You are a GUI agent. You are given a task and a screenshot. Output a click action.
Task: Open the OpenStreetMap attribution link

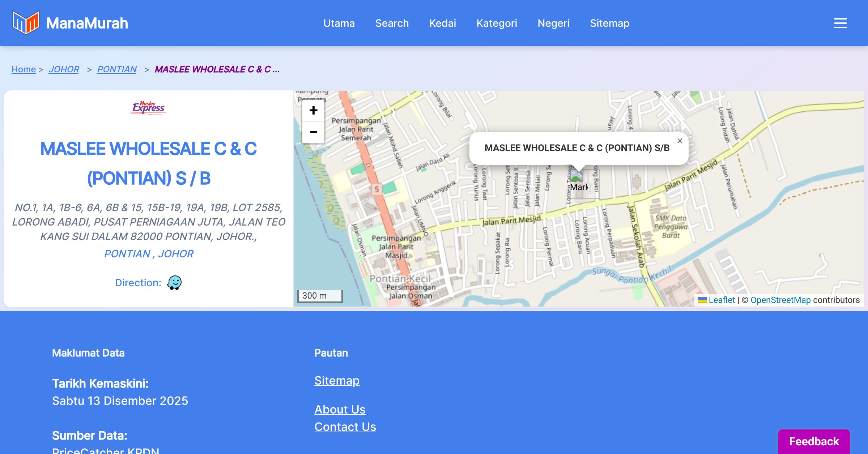pyautogui.click(x=780, y=300)
